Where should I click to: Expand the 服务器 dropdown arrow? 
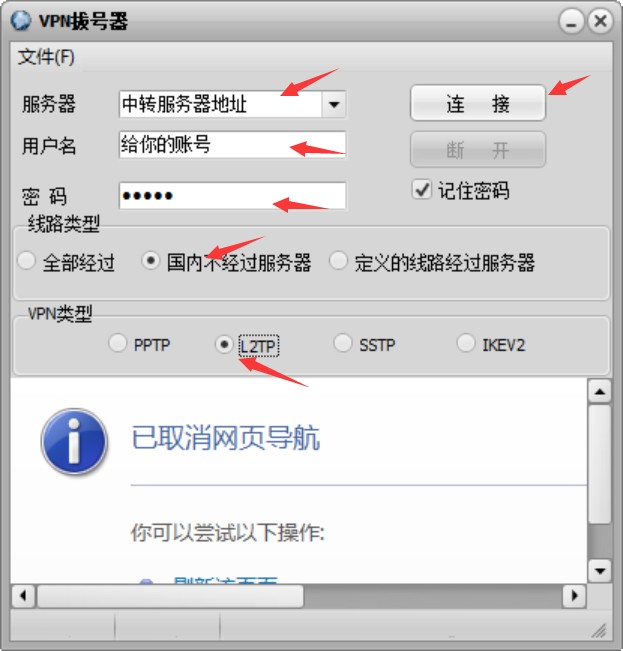coord(334,104)
